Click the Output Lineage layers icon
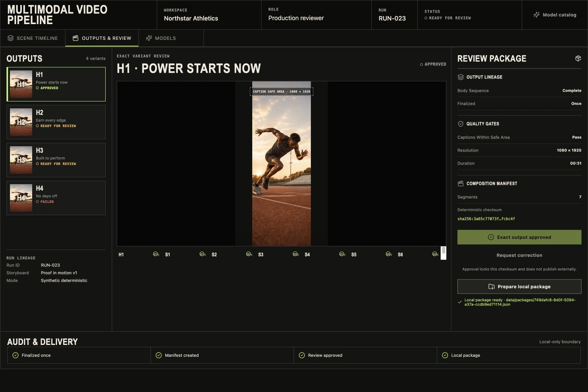This screenshot has height=392, width=588. [461, 77]
